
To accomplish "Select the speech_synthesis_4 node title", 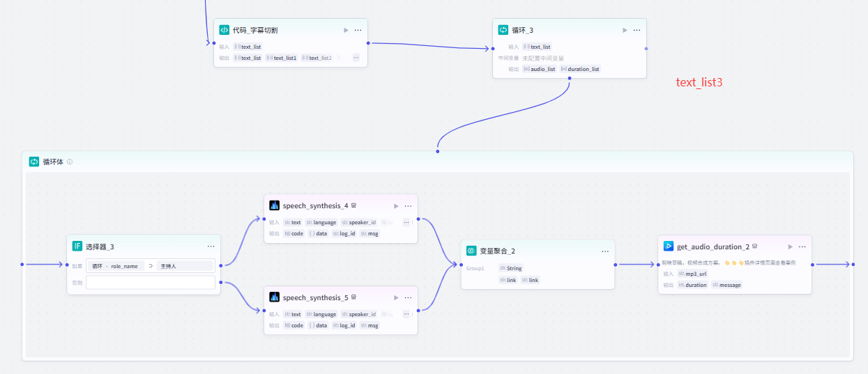I will coord(315,205).
